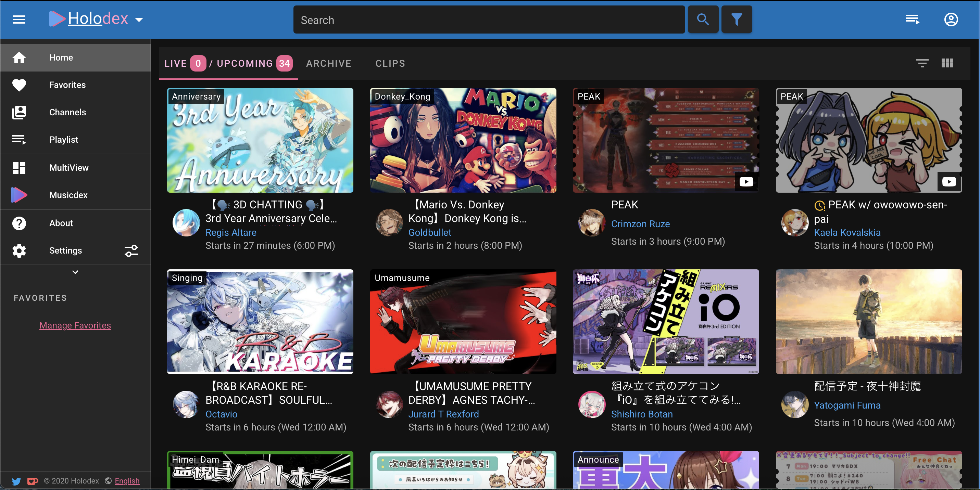Click Regis Altare channel name
Screen dimensions: 980x490
coord(231,232)
